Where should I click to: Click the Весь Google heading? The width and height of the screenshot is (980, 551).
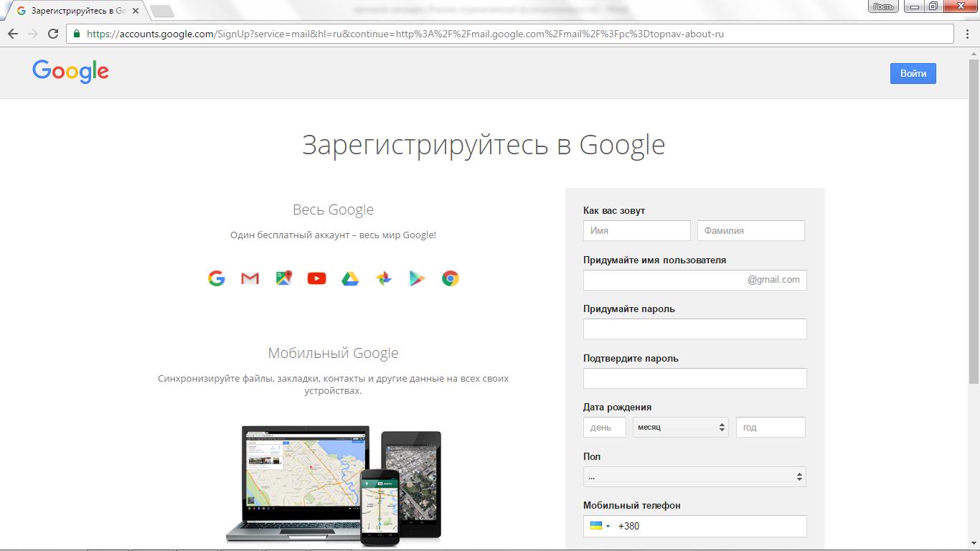[x=333, y=209]
